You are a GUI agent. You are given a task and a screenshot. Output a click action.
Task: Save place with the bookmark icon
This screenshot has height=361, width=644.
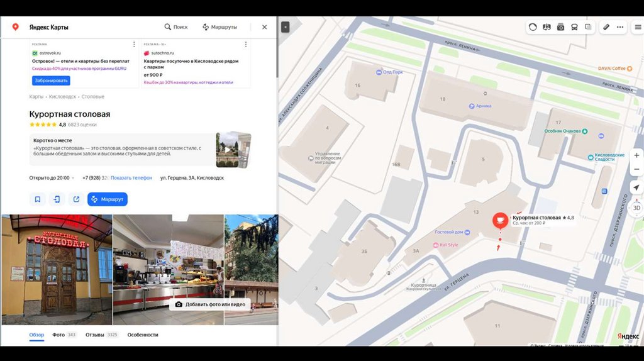click(37, 199)
